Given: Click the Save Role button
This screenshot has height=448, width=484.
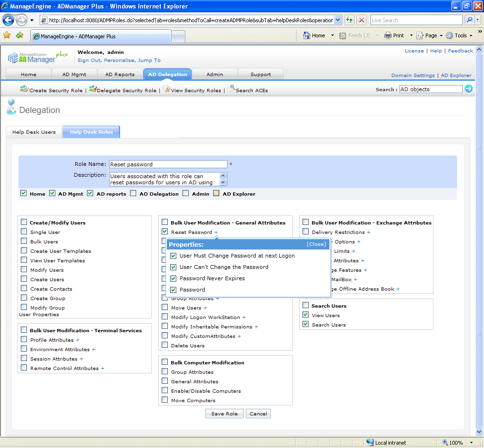Looking at the screenshot, I should (x=225, y=414).
